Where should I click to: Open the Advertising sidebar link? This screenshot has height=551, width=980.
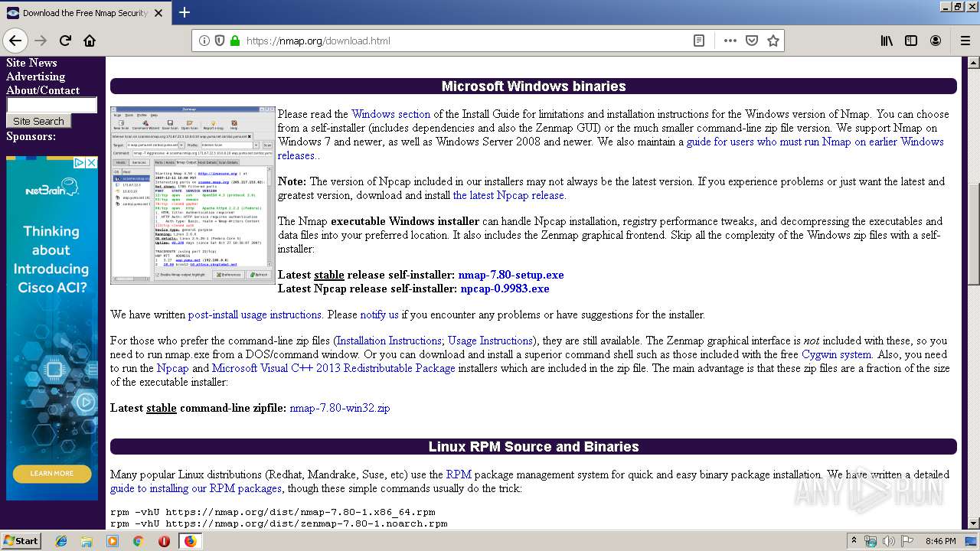[35, 77]
